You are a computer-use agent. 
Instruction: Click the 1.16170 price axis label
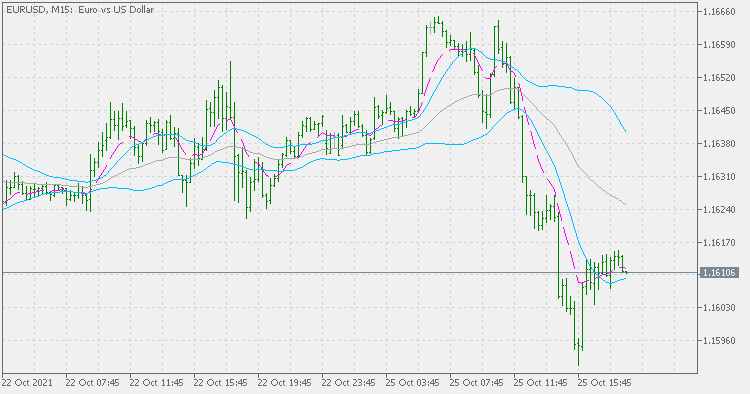[719, 243]
